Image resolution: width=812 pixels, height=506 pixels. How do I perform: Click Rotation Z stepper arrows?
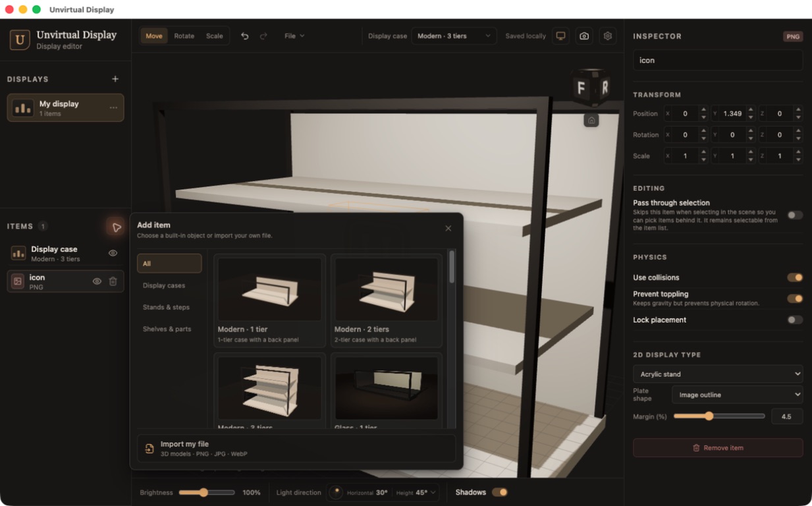pyautogui.click(x=798, y=134)
